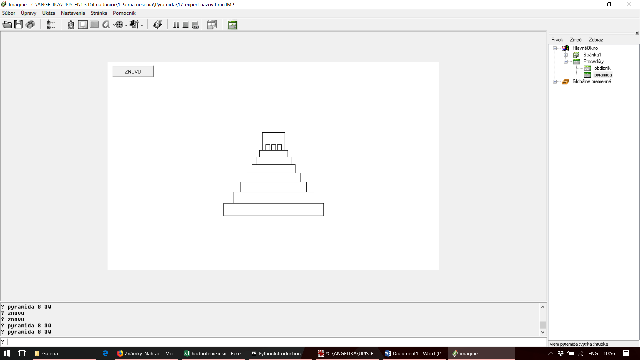Collapse the Procedury tree node

[x=566, y=62]
